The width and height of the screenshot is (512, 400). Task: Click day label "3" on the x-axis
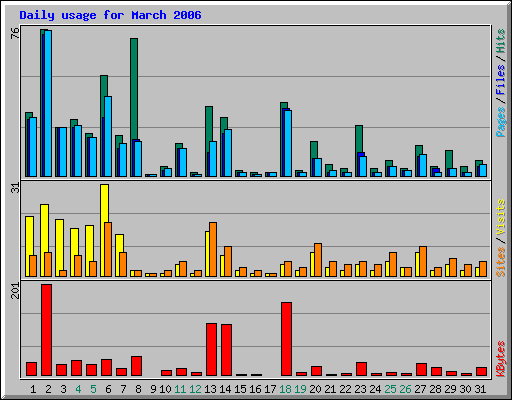pos(63,389)
